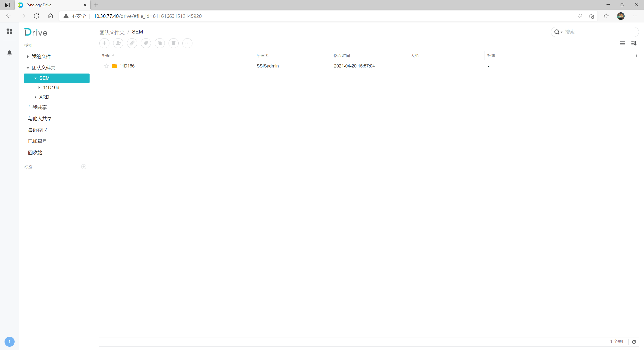Open the search options dropdown arrow
Screen dimensions: 644x350
561,32
